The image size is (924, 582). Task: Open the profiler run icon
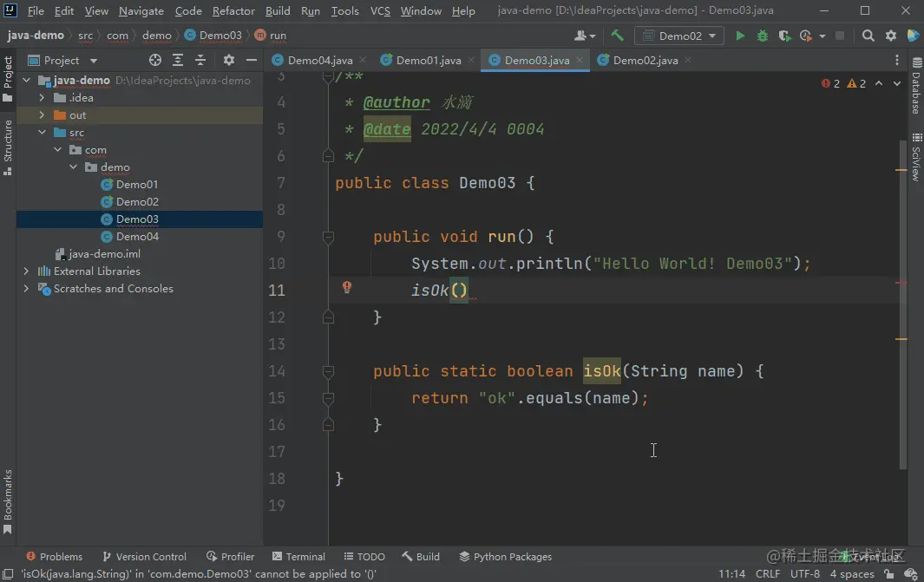(x=805, y=36)
